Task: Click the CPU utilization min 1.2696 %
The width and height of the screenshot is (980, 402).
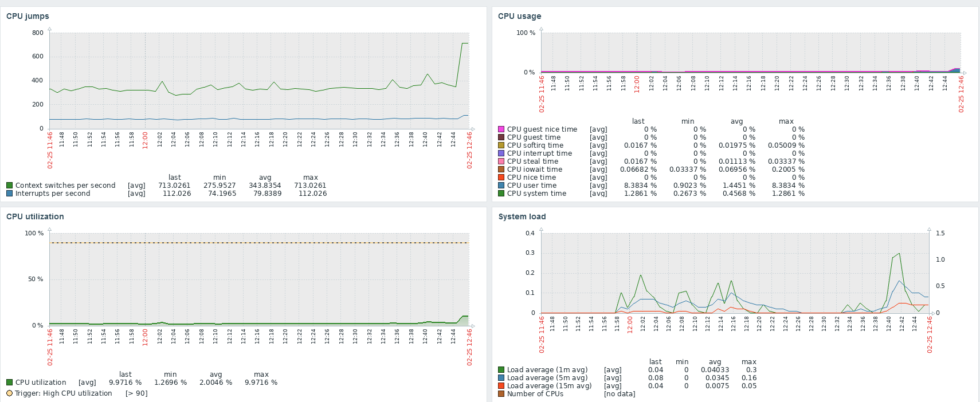Action: [170, 383]
